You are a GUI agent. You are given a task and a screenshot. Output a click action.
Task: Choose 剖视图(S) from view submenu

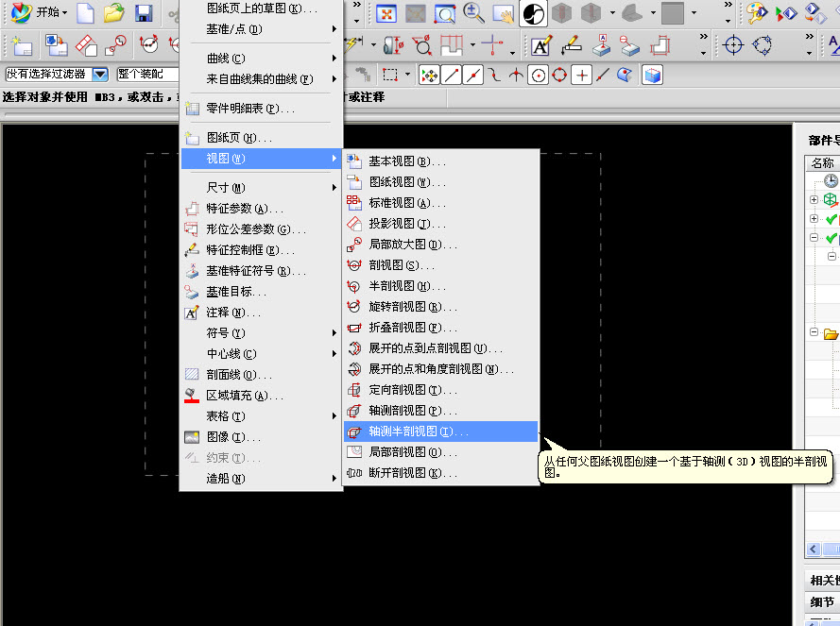pyautogui.click(x=440, y=265)
